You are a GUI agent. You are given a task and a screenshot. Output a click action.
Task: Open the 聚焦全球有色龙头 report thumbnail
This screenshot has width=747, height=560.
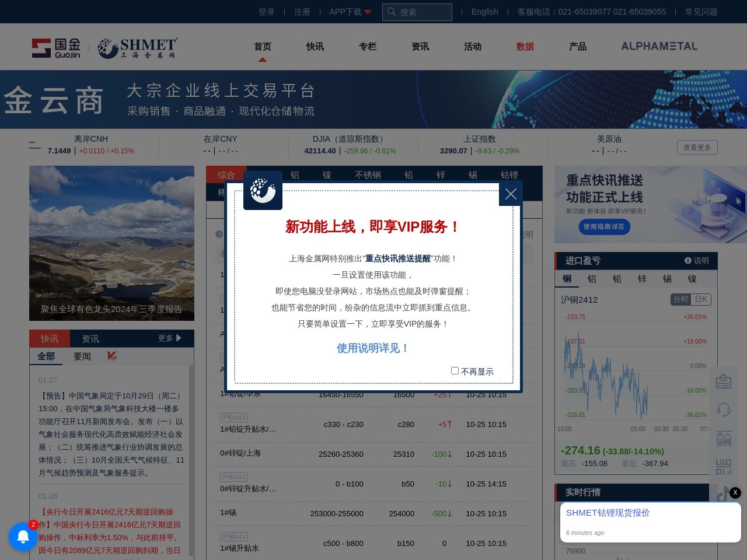[x=111, y=243]
